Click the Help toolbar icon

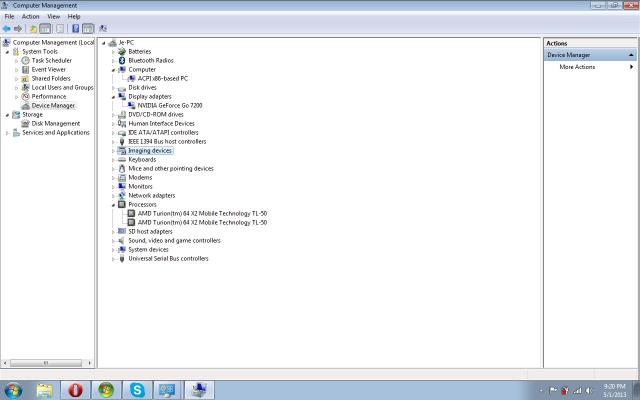75,28
